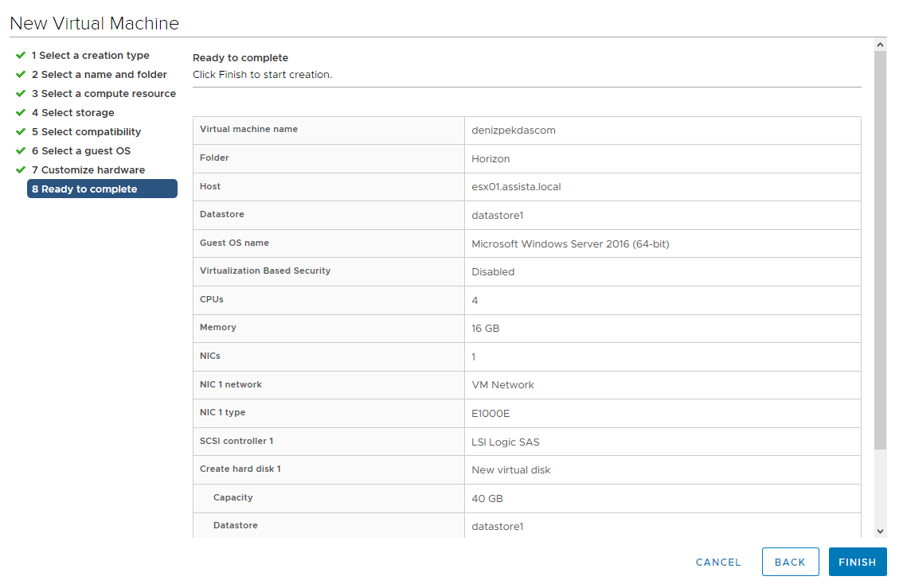Screen dimensions: 899x588
Task: Open step 5 Select compatibility
Action: 87,131
